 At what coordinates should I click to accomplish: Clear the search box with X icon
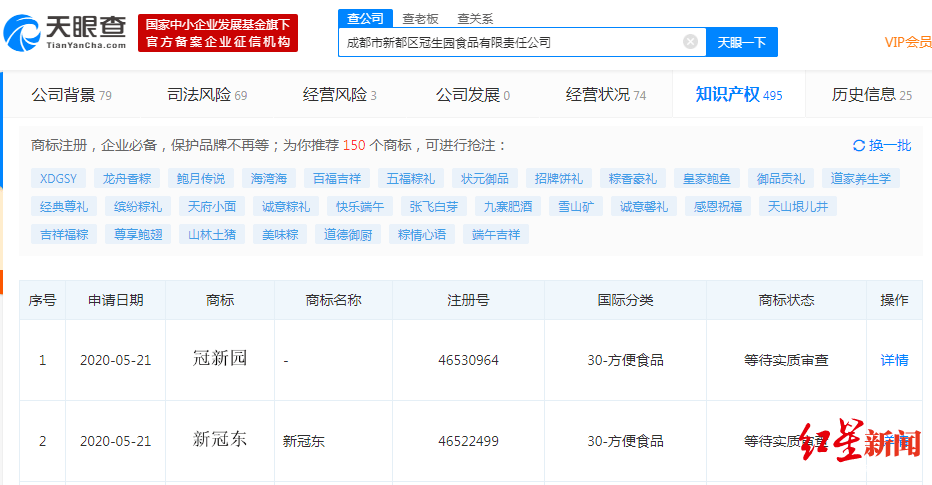(690, 42)
